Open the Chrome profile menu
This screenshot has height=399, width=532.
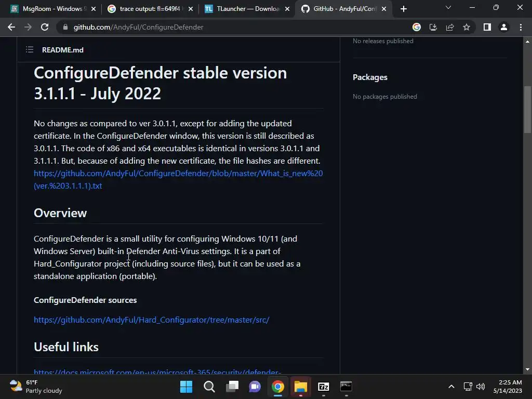click(504, 27)
